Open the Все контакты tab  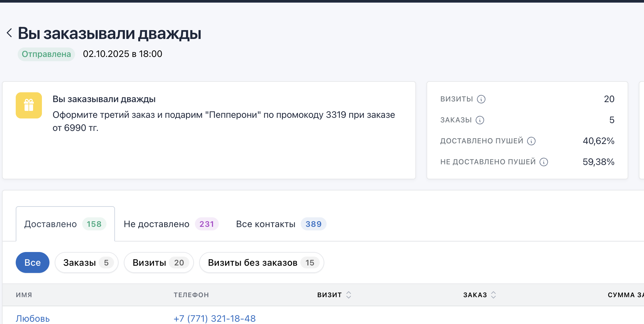280,224
